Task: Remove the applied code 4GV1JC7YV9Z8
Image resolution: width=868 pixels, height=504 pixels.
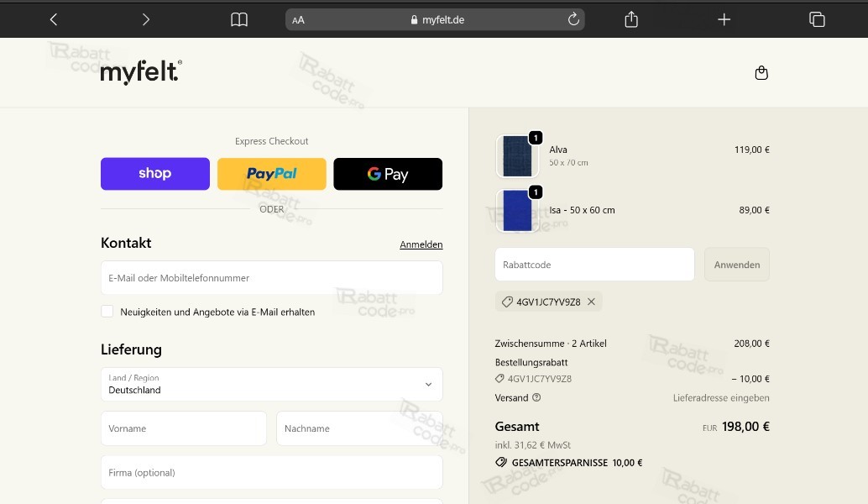Action: point(591,302)
